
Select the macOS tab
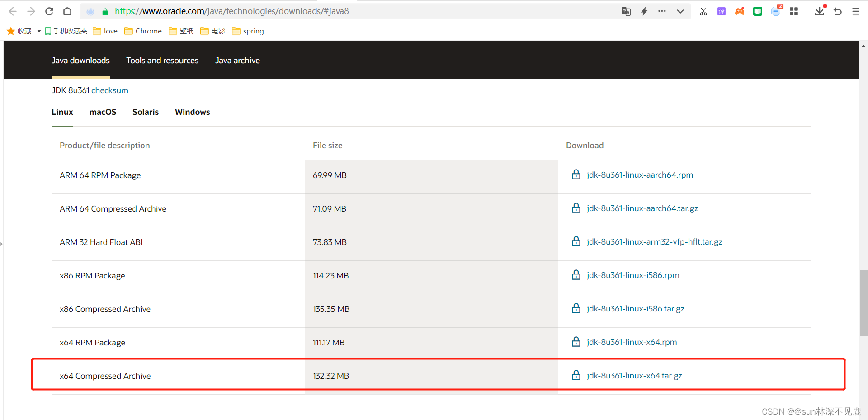pyautogui.click(x=103, y=112)
